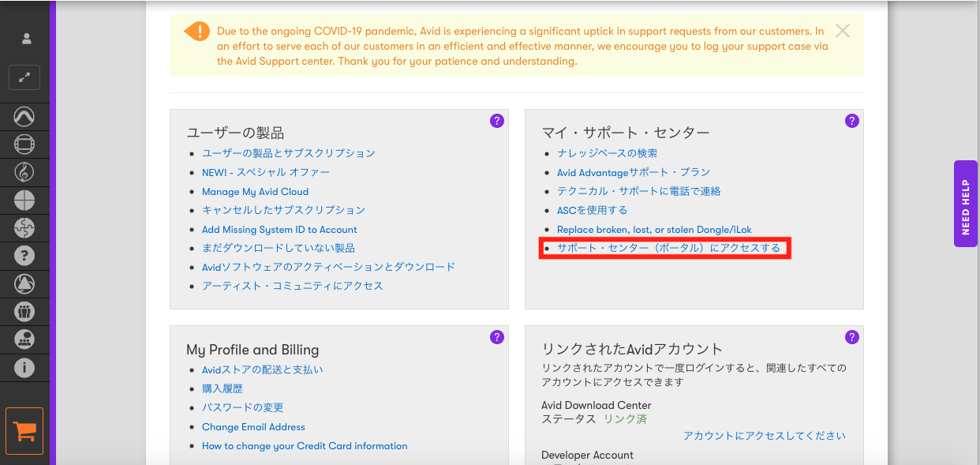
Task: Open the info sidebar icon
Action: 24,367
